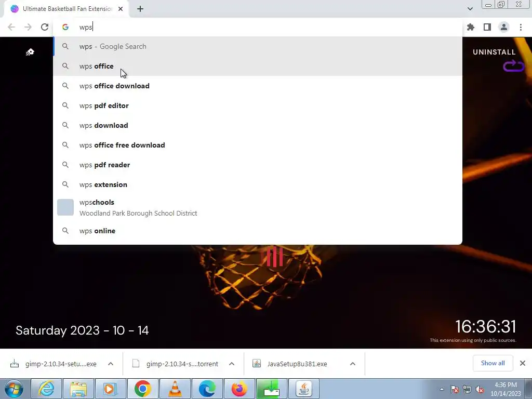This screenshot has height=399, width=532.
Task: Click the purple loop icon under Uninstall
Action: 514,66
